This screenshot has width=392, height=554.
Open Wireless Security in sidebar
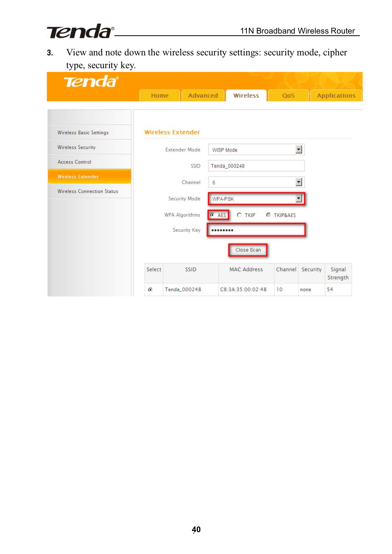(89, 147)
